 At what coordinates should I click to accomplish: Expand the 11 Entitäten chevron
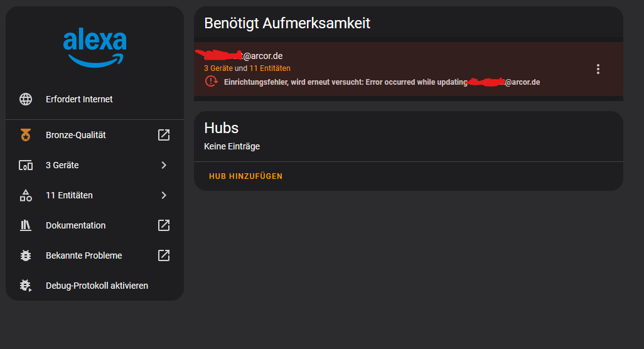click(x=164, y=195)
